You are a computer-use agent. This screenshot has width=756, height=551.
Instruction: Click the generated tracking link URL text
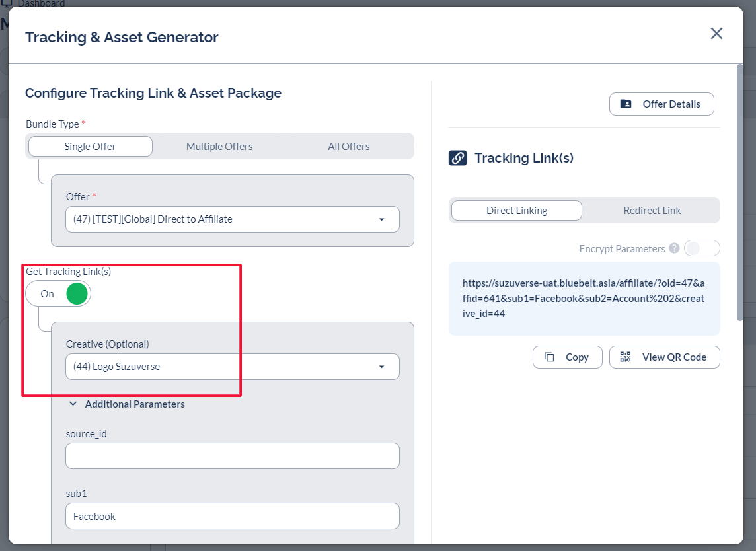(x=584, y=298)
